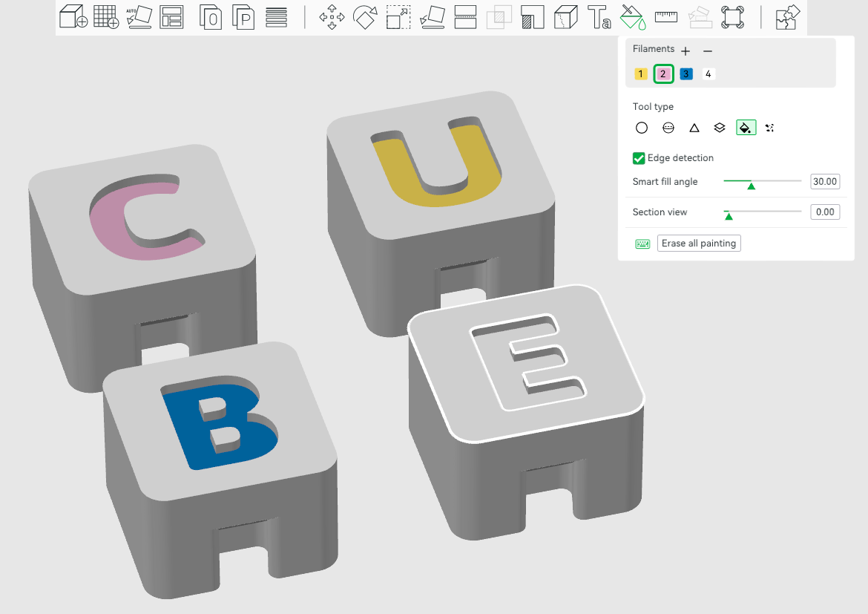Viewport: 868px width, 614px height.
Task: Open the Measure ruler tool
Action: pos(667,17)
